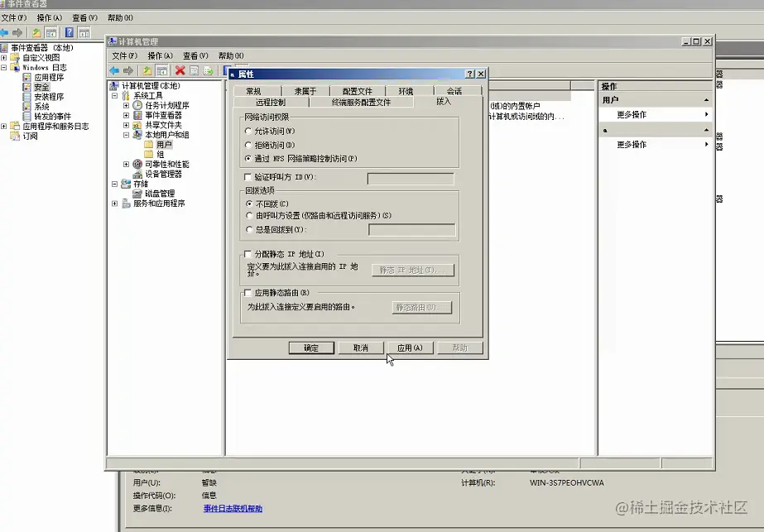764x532 pixels.
Task: Collapse Users section arrow in Actions pane
Action: point(706,100)
